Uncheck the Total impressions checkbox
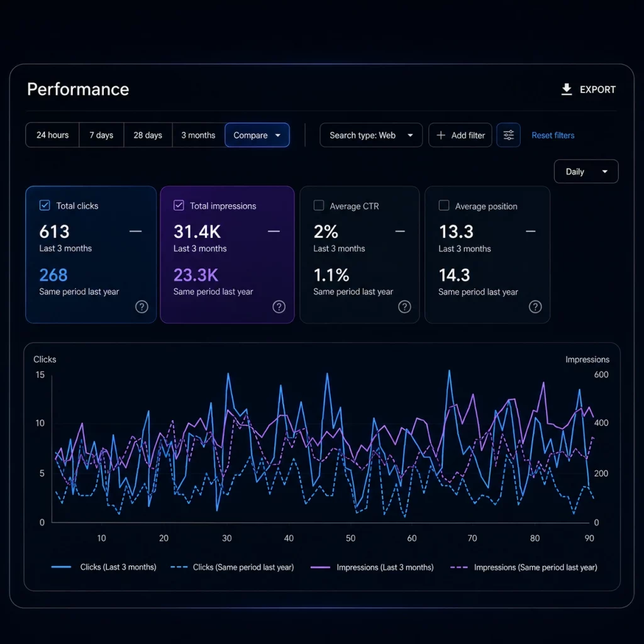Screen dimensions: 644x644 179,206
